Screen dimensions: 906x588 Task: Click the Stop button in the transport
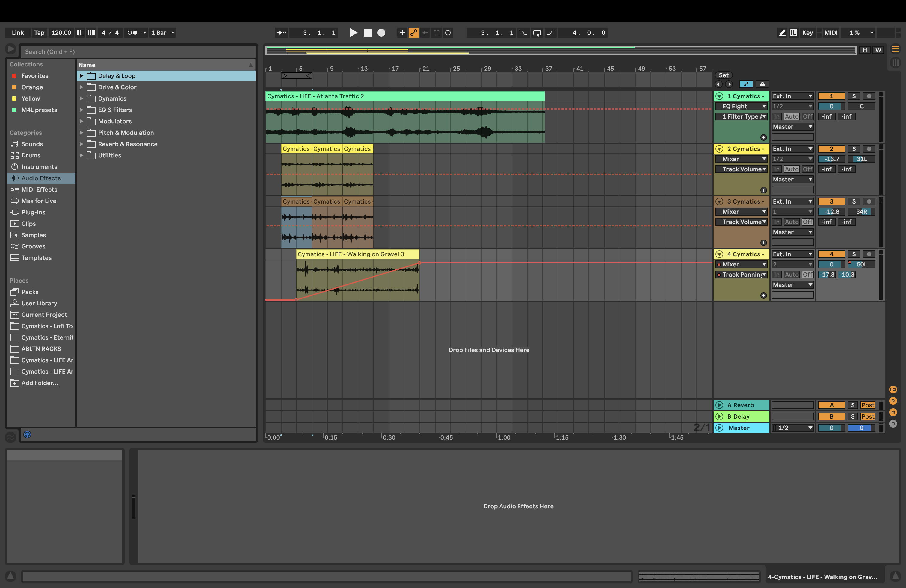click(367, 33)
